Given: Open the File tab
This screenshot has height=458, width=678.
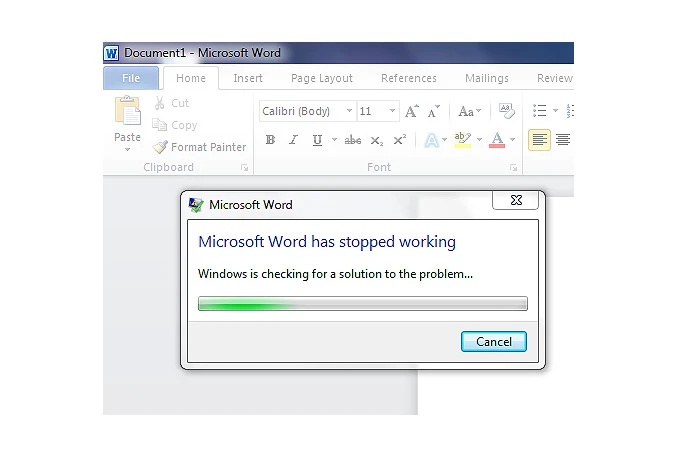Looking at the screenshot, I should [131, 78].
